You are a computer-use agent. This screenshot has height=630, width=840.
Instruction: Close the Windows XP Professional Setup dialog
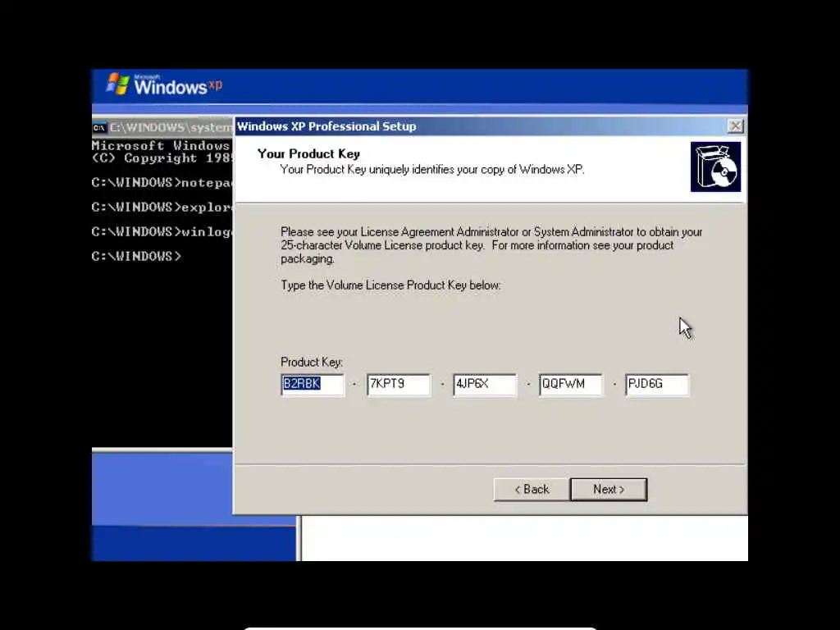736,126
